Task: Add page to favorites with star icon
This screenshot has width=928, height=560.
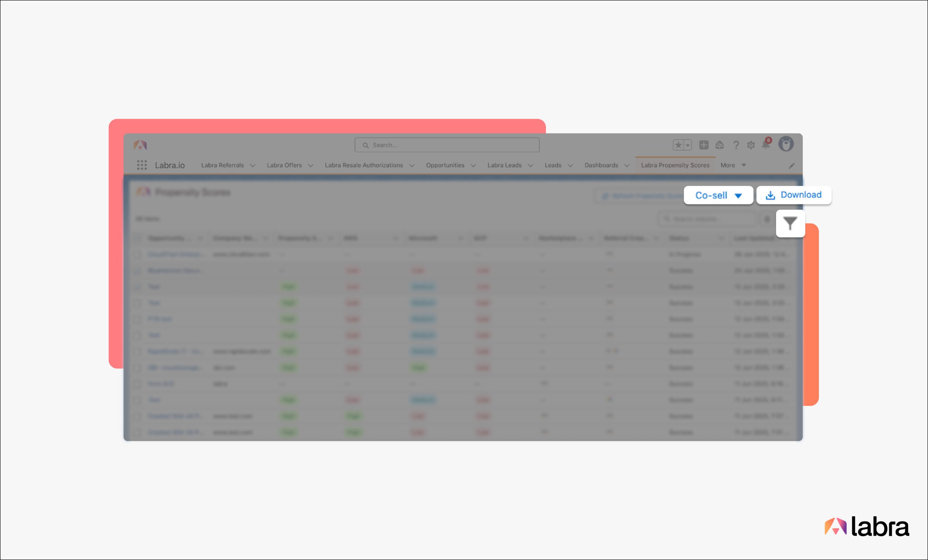Action: [x=678, y=145]
